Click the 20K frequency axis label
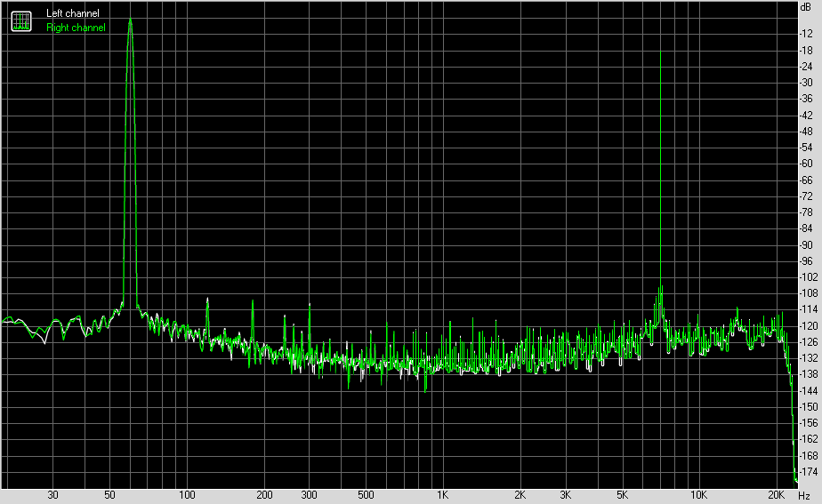 coord(777,495)
